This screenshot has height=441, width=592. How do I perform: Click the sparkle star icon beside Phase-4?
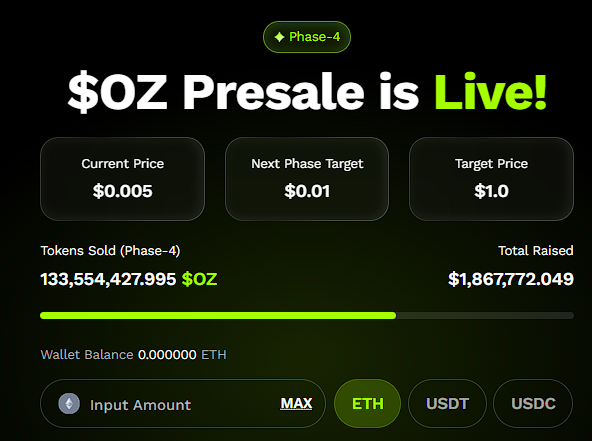pos(279,37)
